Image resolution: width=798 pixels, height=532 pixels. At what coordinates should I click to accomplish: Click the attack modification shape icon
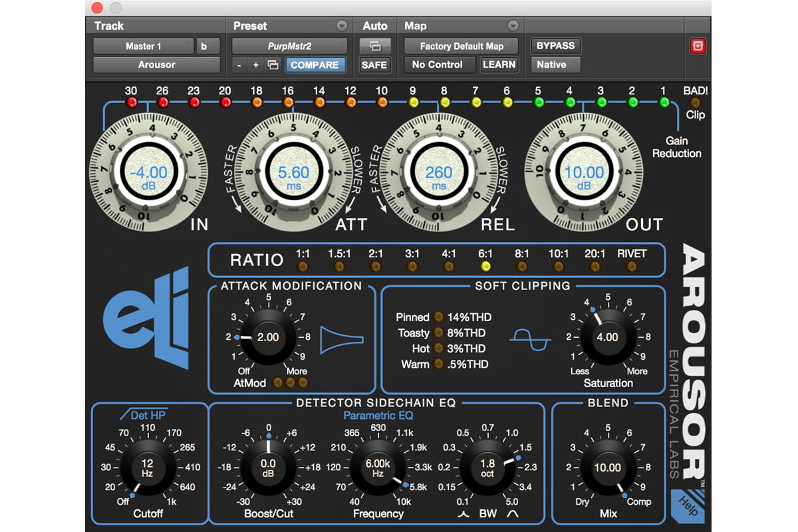point(342,339)
